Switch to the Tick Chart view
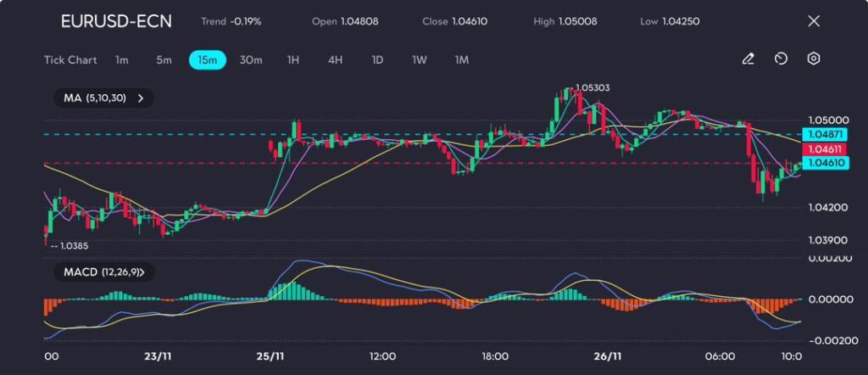The width and height of the screenshot is (868, 375). click(x=70, y=60)
